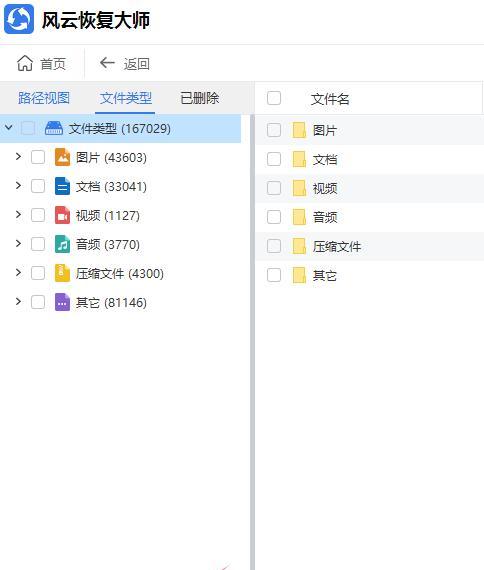Viewport: 484px width, 570px height.
Task: Click the drive icon beside 文件类型 root
Action: [x=54, y=128]
